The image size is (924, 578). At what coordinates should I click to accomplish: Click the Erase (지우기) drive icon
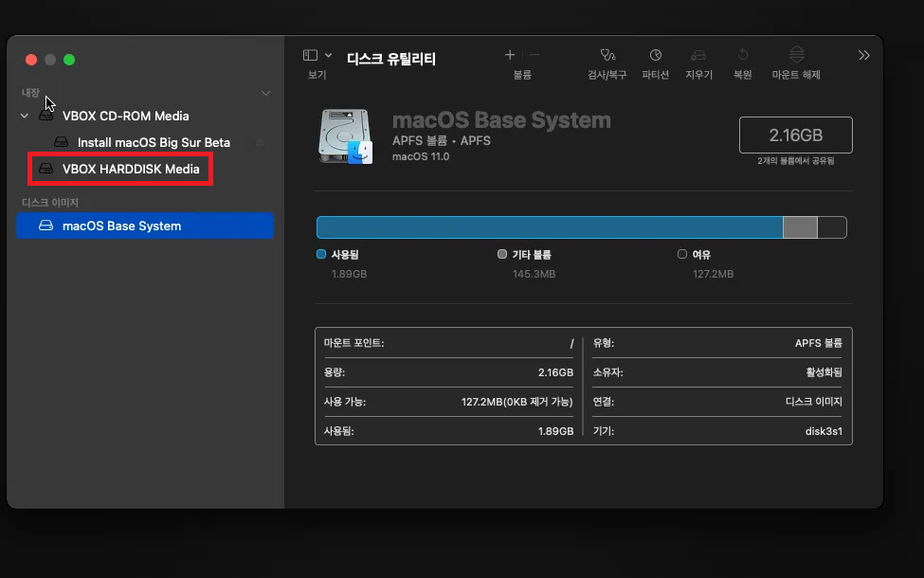[698, 55]
